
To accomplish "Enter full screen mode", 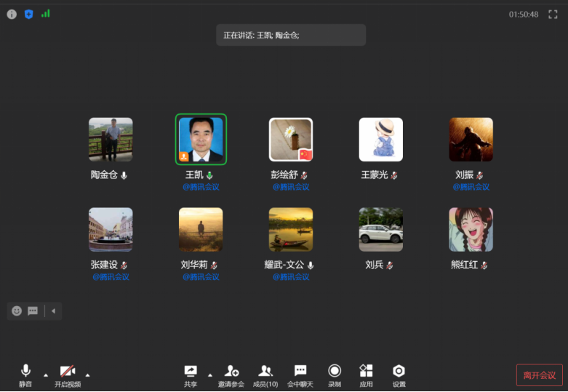I will pos(553,14).
